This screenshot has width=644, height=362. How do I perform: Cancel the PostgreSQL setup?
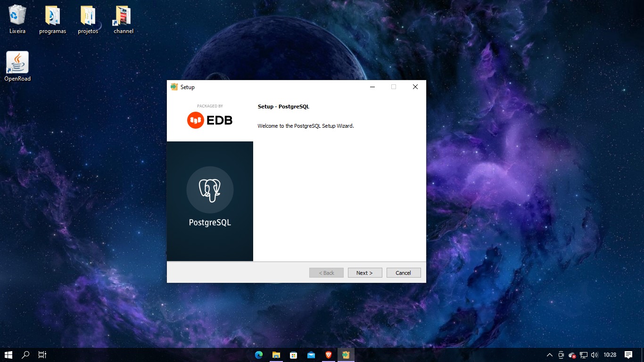point(404,273)
